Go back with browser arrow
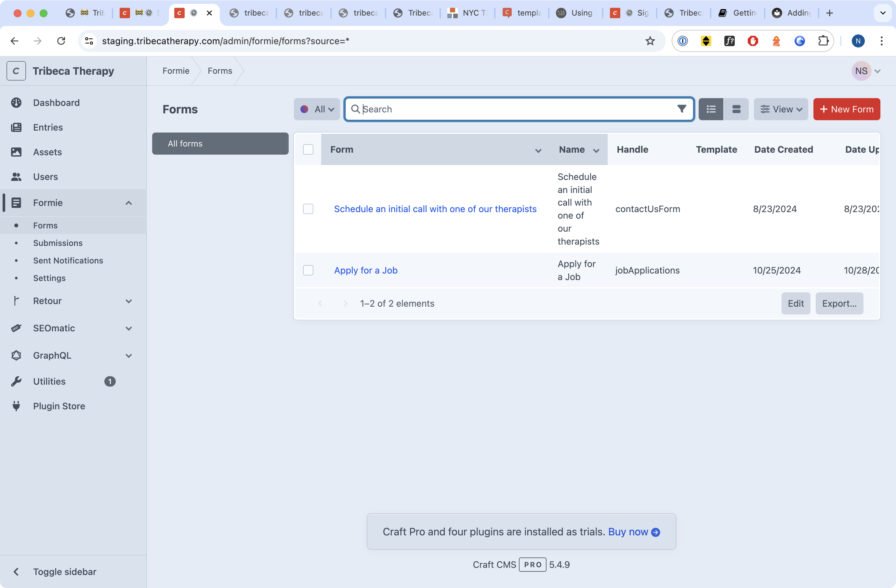Viewport: 896px width, 588px height. (x=14, y=41)
